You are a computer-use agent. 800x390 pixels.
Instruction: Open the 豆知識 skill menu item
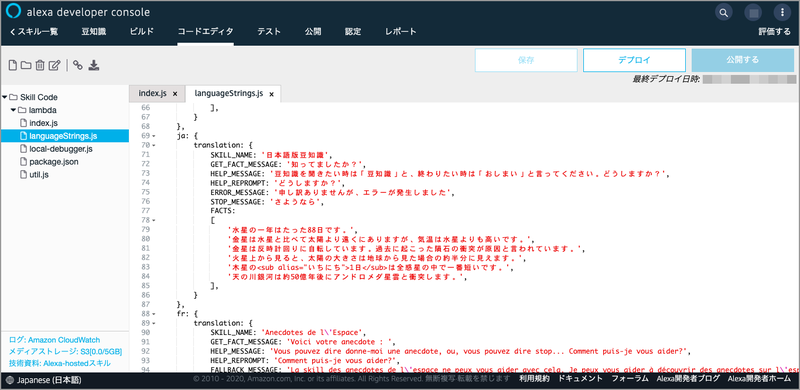[94, 32]
